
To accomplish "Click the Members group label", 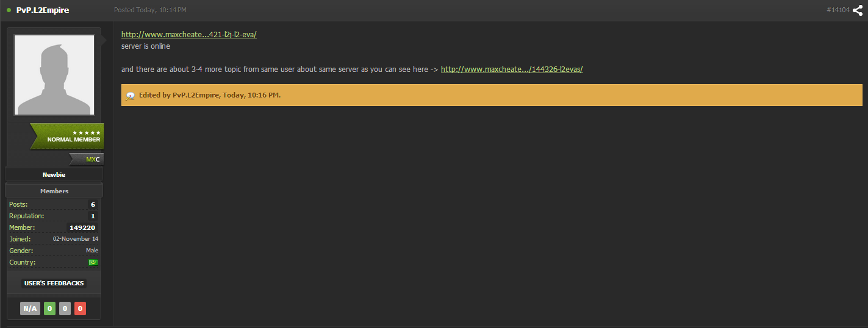I will pyautogui.click(x=54, y=191).
